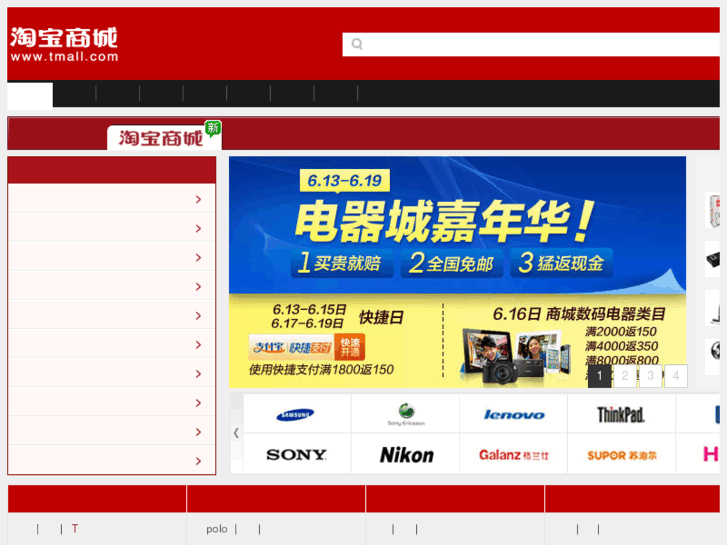Image resolution: width=727 pixels, height=545 pixels.
Task: Select the white active tab in navigation bar
Action: point(30,95)
